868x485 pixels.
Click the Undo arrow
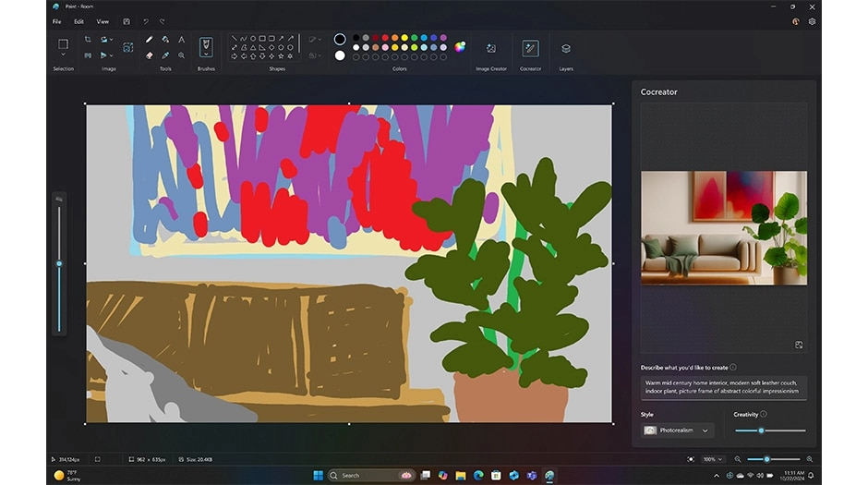(x=146, y=21)
